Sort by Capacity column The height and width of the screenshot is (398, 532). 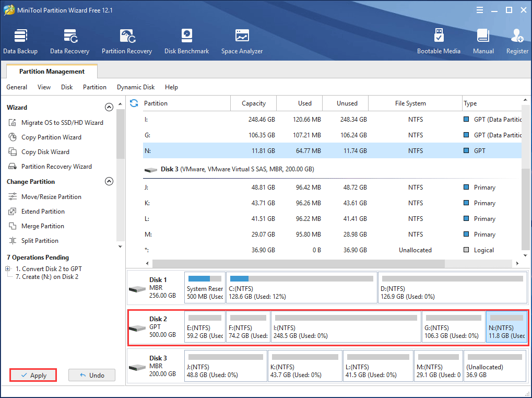click(253, 103)
